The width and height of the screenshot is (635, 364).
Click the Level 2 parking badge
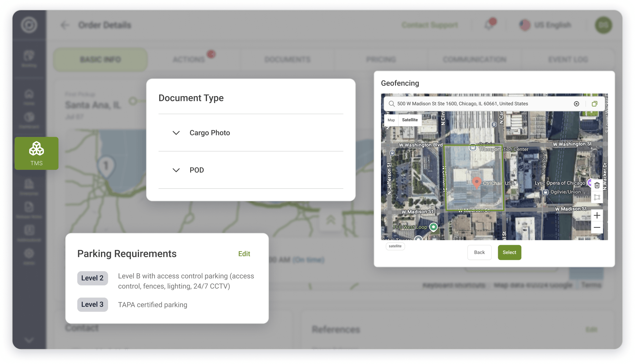92,278
